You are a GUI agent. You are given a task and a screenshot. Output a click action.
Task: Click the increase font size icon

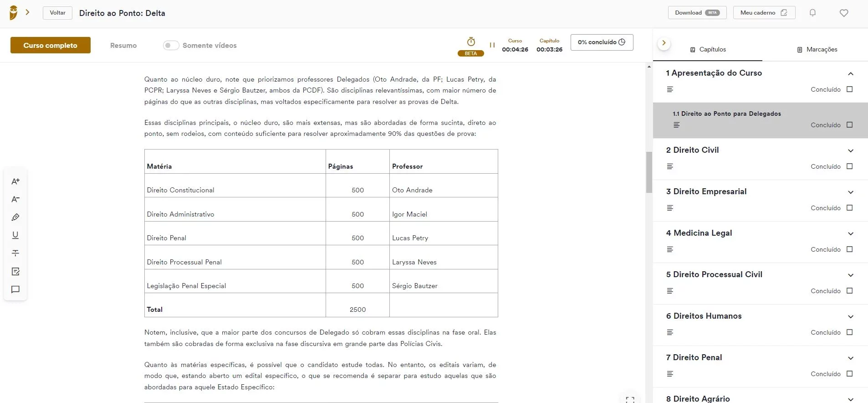15,181
